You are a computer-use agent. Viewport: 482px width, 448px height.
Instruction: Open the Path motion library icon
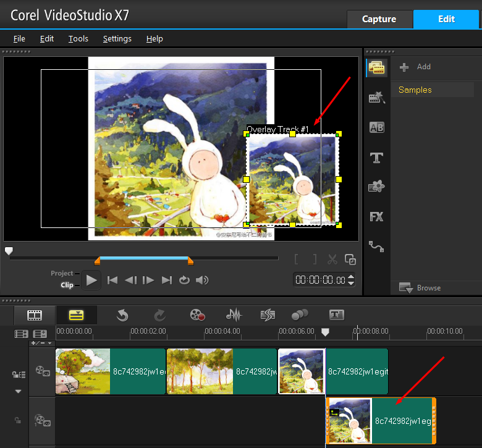click(376, 246)
